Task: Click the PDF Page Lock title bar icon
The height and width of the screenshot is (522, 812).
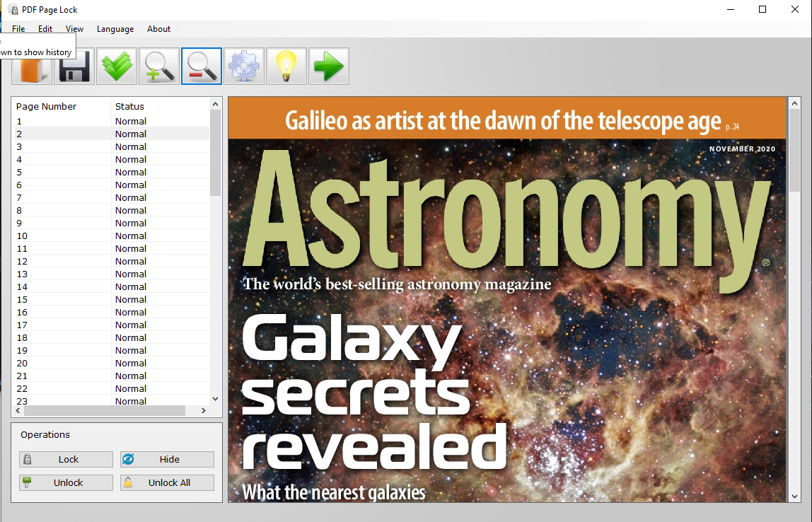Action: [13, 9]
